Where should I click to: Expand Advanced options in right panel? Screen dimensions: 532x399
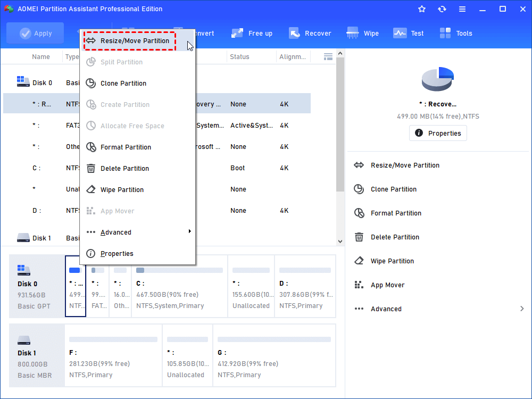(x=439, y=309)
